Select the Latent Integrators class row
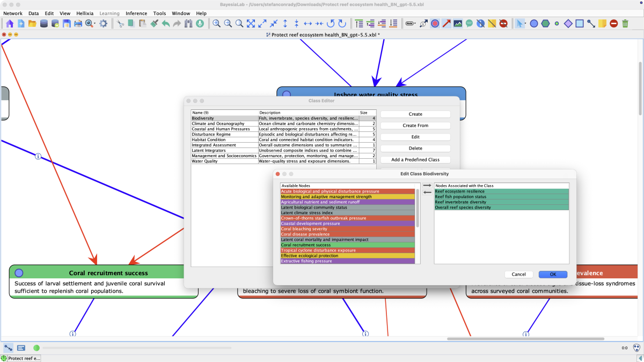Screen dimensions: 644x362 tap(283, 150)
